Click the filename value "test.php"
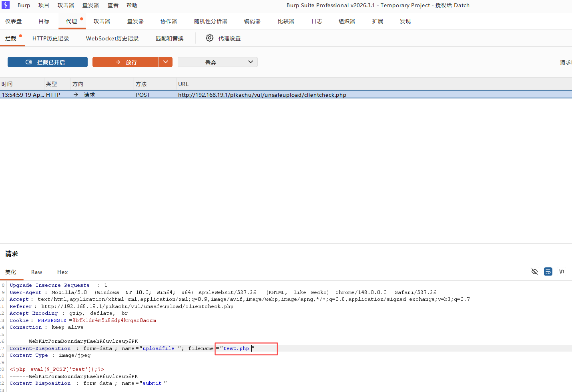The image size is (572, 392). (236, 348)
